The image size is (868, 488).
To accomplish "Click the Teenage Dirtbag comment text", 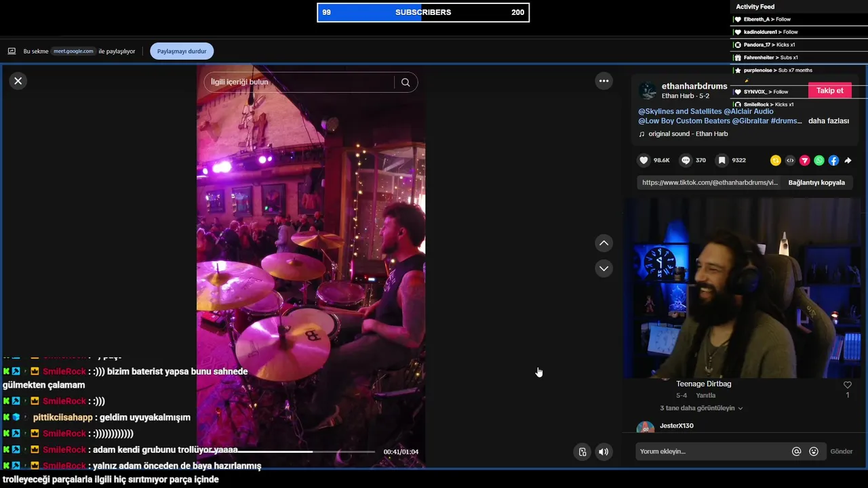I will pyautogui.click(x=703, y=384).
